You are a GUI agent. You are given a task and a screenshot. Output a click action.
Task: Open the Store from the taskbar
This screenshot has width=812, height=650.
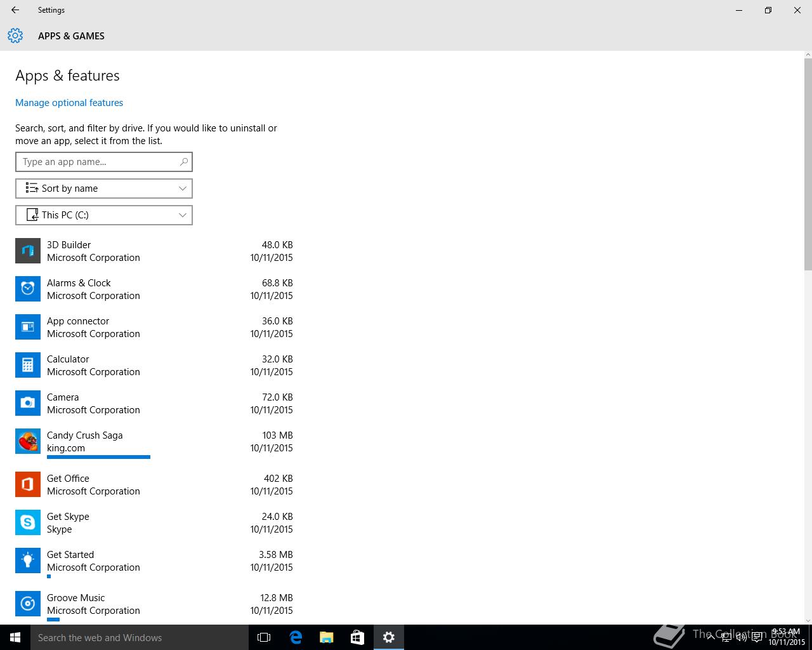tap(358, 637)
